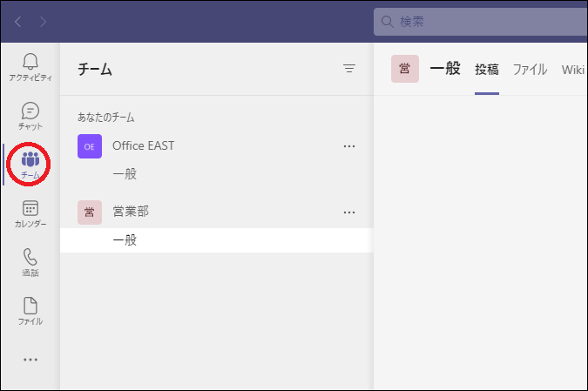Go back with the left arrow

point(18,21)
